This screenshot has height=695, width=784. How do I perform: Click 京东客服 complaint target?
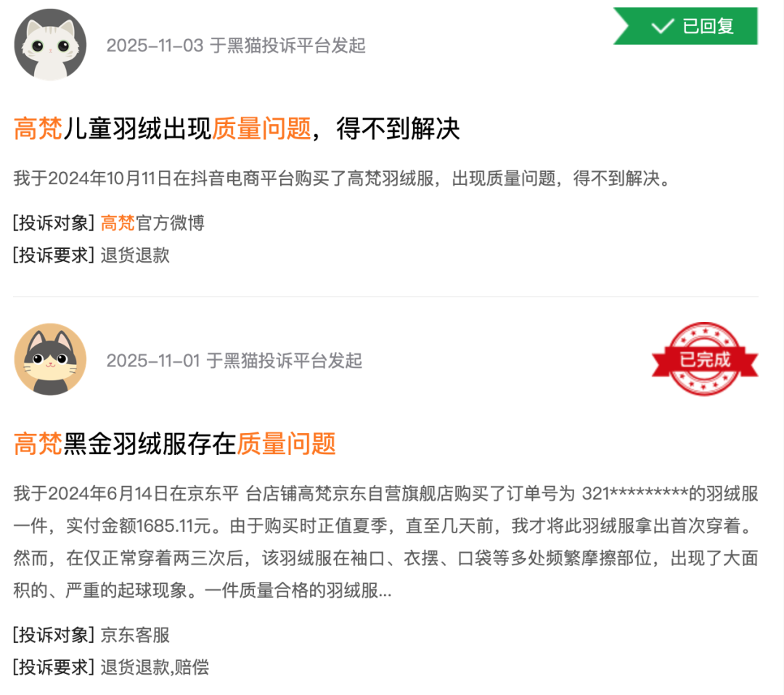(135, 635)
